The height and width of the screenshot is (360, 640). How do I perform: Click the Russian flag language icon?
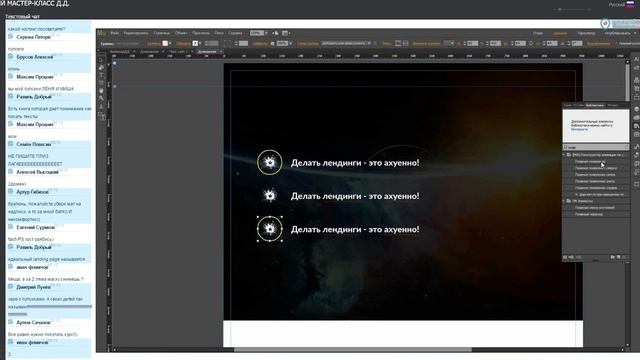click(631, 4)
